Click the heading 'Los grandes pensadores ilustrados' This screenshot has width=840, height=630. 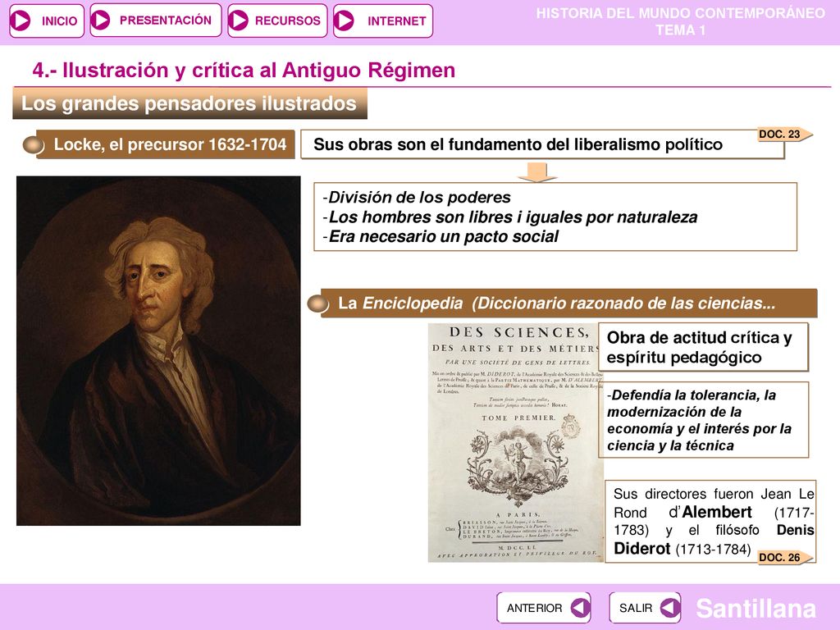(x=189, y=103)
